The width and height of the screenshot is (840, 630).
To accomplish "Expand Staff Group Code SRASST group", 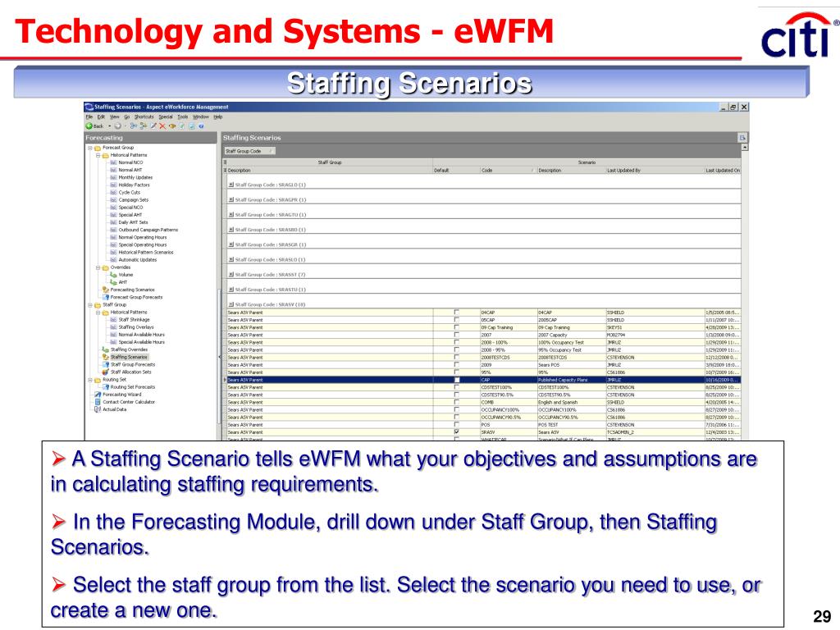I will point(231,275).
